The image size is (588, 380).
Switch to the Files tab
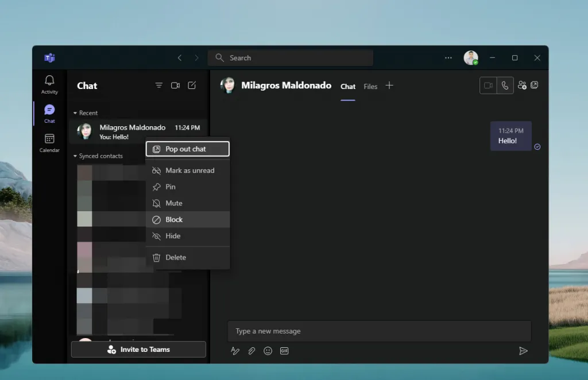[x=370, y=87]
